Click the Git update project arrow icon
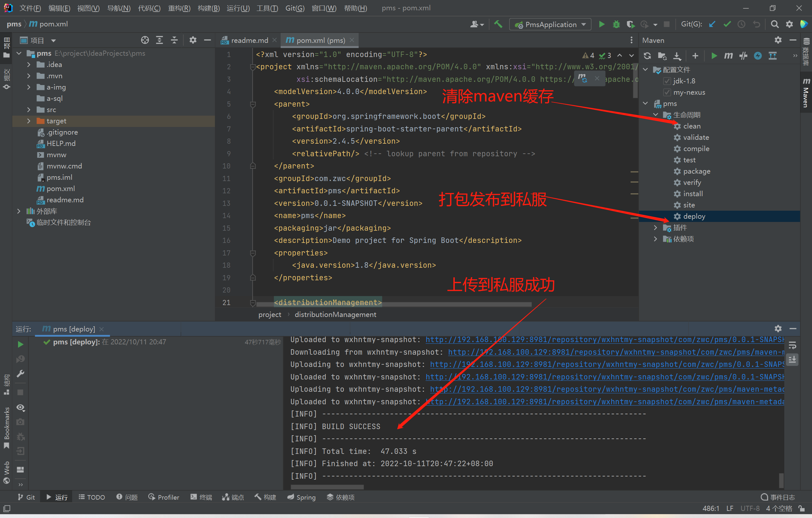This screenshot has width=812, height=518. pos(712,24)
